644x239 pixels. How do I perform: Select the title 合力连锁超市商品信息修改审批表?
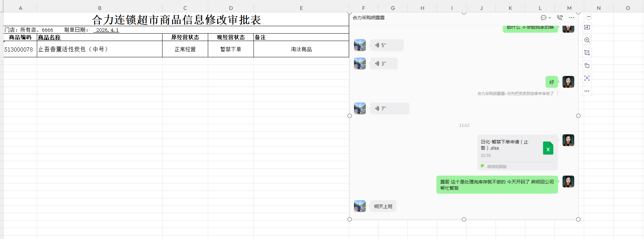(176, 20)
